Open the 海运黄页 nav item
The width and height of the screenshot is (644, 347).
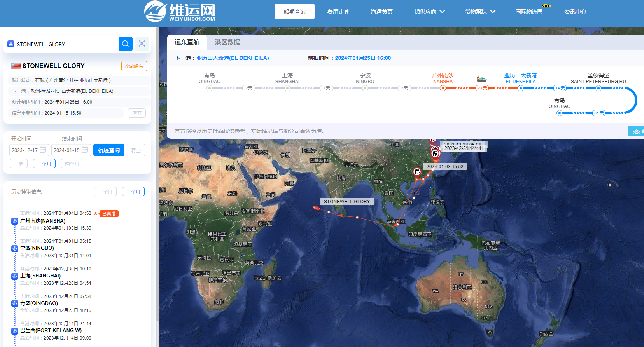(382, 12)
